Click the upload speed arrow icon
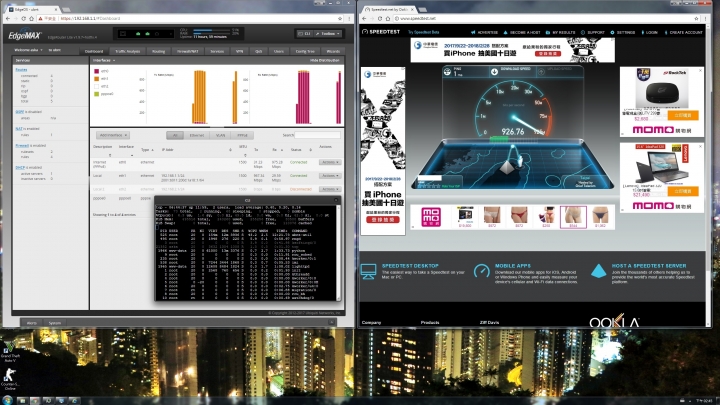720x405 pixels. pyautogui.click(x=541, y=72)
